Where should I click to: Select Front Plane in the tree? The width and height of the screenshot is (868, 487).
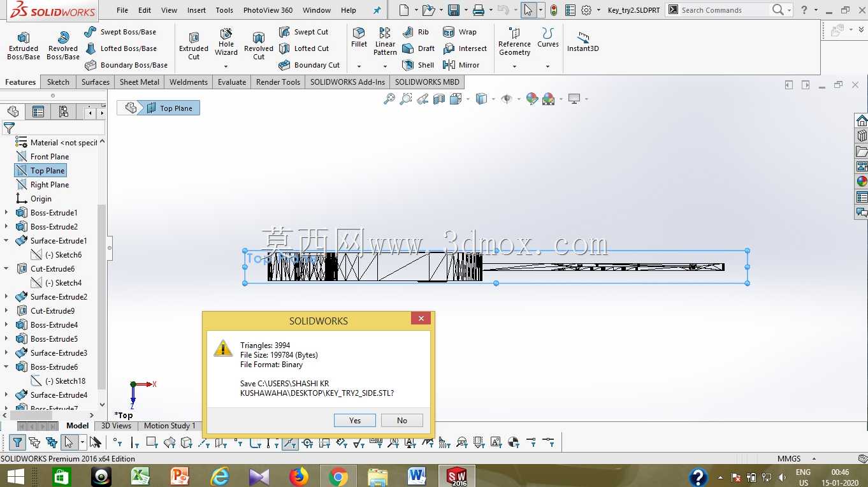click(x=50, y=157)
